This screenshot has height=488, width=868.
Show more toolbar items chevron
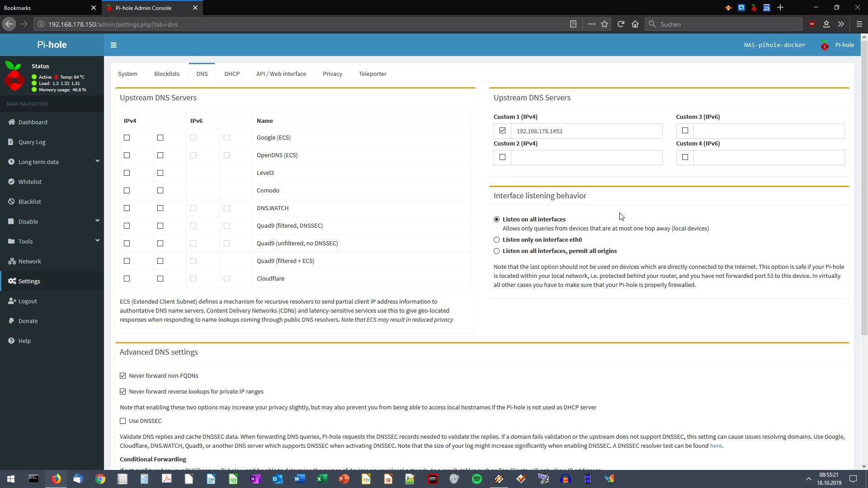841,24
